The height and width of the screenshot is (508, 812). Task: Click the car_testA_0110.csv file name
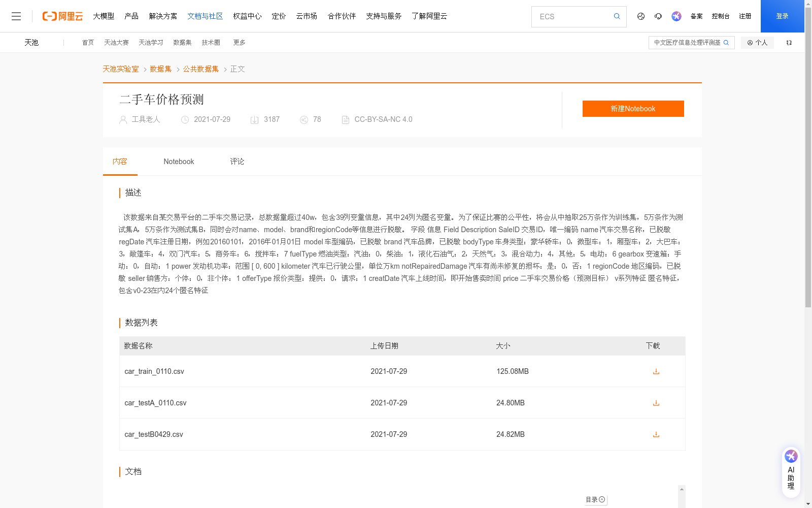[155, 403]
